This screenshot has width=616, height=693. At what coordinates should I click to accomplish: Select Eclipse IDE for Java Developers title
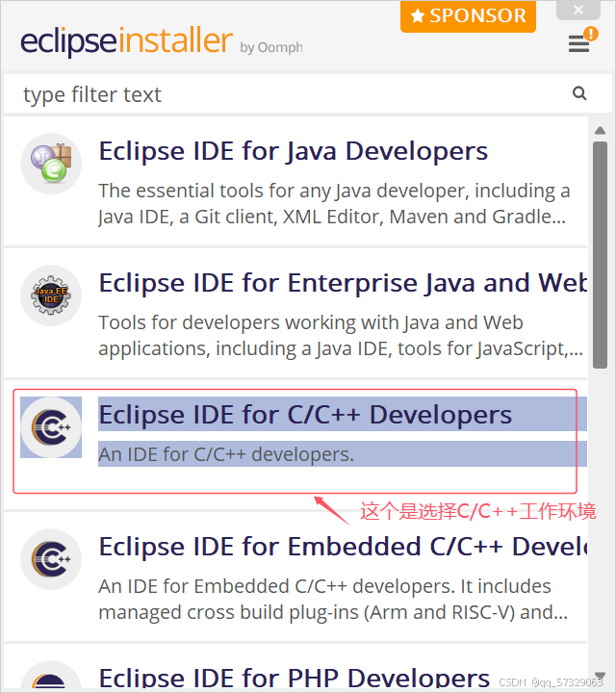click(293, 151)
